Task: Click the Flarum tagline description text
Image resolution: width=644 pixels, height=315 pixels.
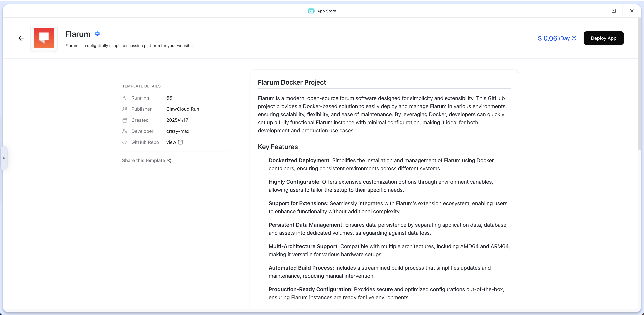Action: [x=129, y=46]
